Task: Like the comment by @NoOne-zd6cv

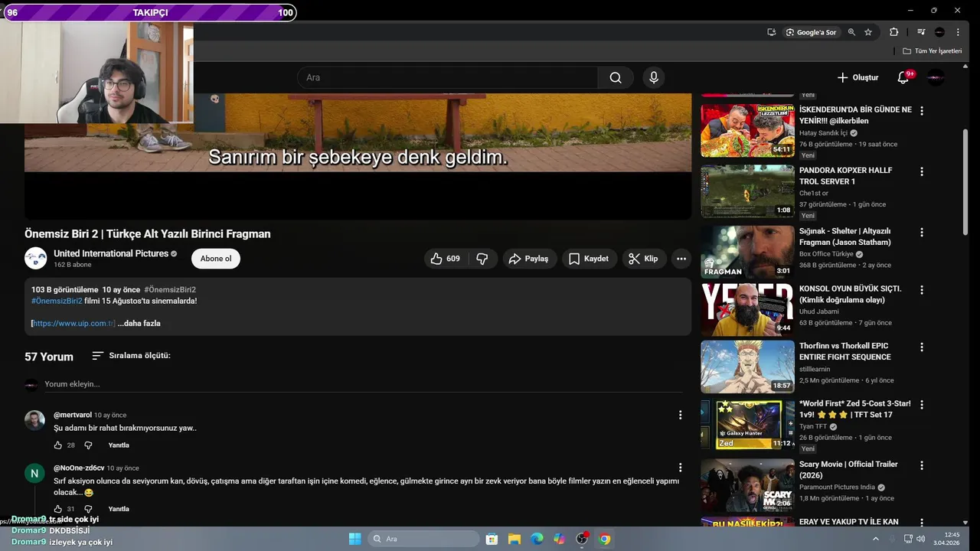Action: pos(57,509)
